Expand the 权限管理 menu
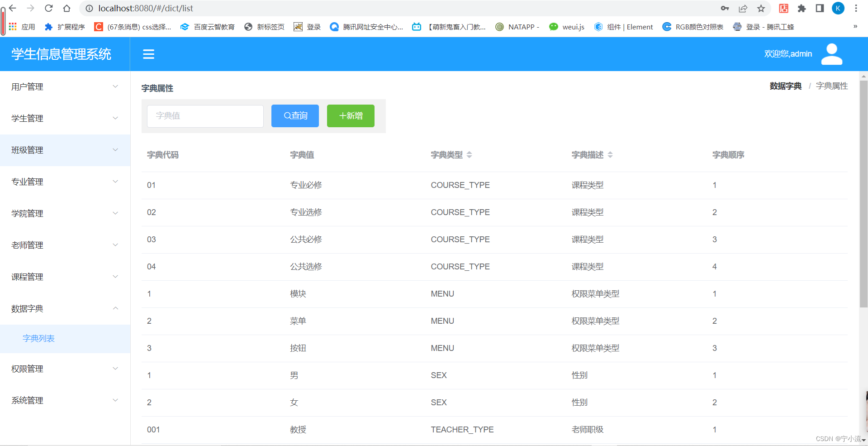The height and width of the screenshot is (446, 868). pos(65,369)
